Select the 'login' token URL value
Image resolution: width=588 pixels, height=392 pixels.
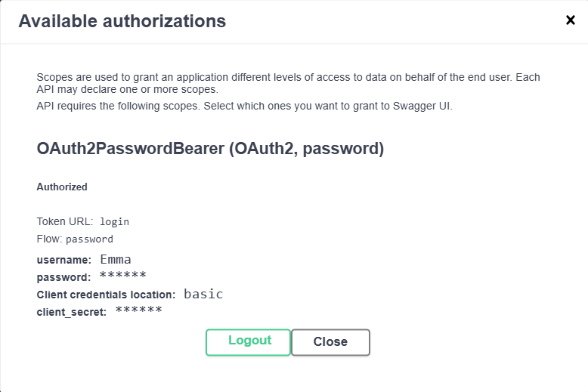(x=115, y=222)
